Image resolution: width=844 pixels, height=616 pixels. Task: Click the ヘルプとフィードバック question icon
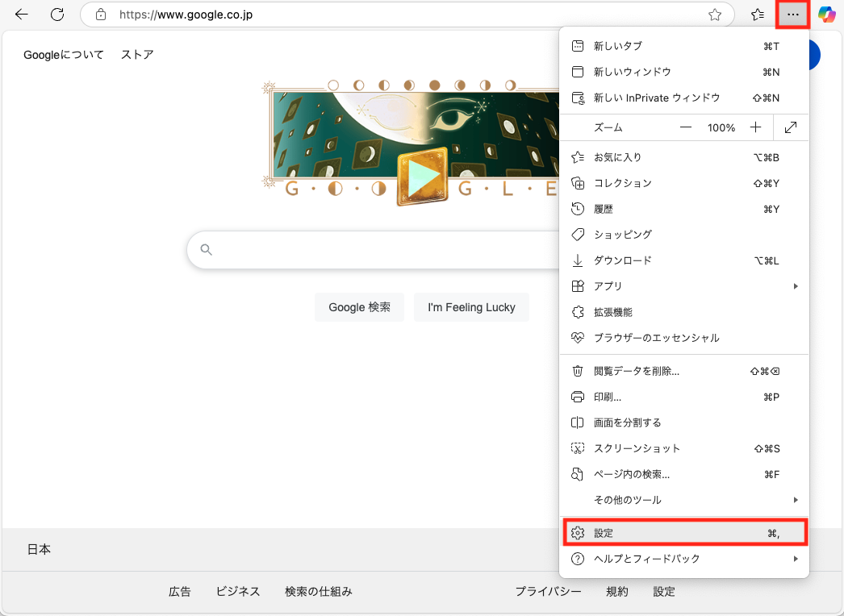click(578, 559)
